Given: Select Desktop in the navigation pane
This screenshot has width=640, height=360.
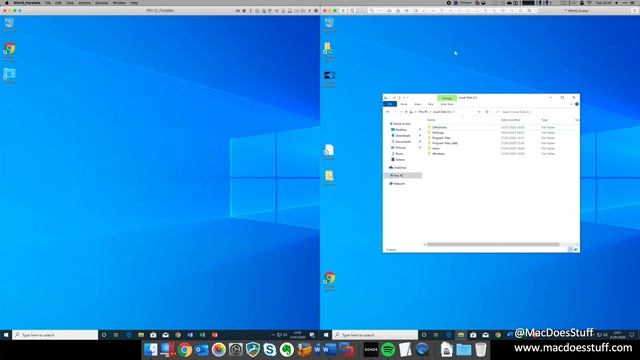Looking at the screenshot, I should pyautogui.click(x=401, y=129).
